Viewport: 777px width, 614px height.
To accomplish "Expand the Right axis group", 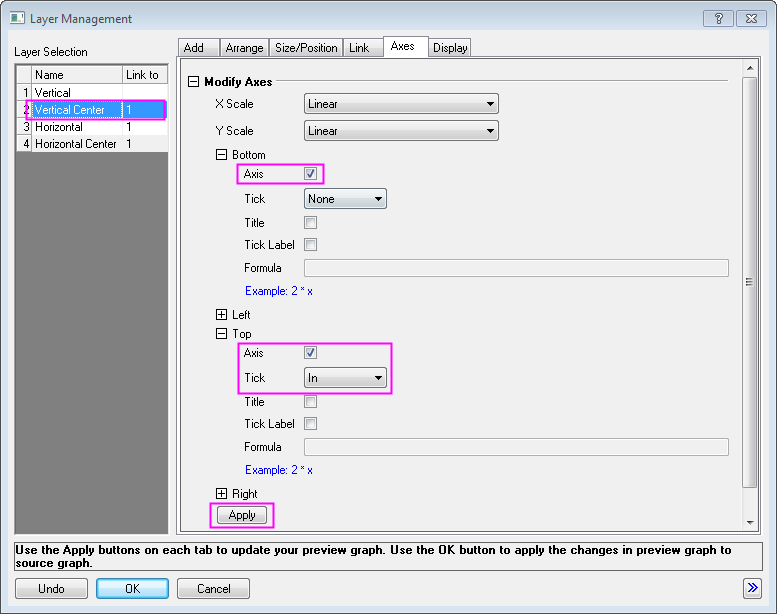I will click(x=222, y=494).
